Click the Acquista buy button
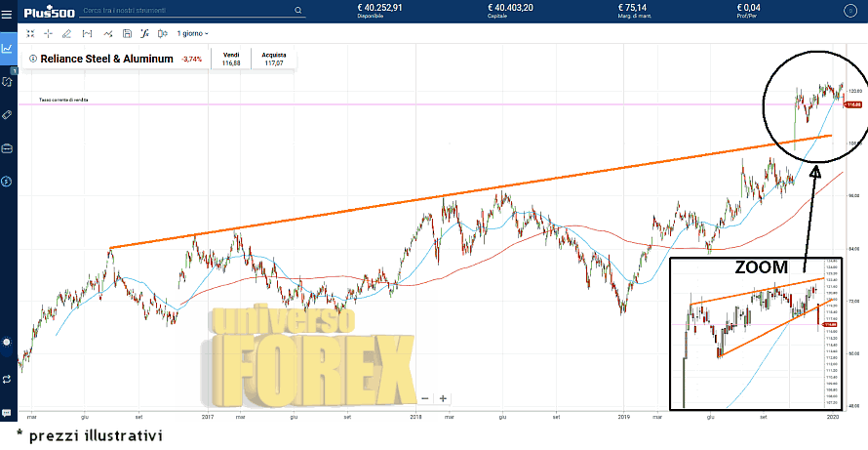 [x=273, y=59]
